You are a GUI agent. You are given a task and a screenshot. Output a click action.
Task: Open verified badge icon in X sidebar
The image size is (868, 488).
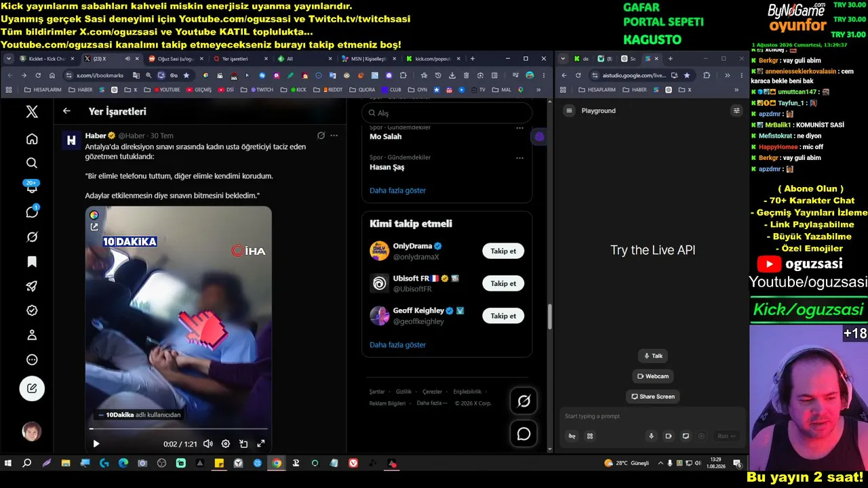32,310
